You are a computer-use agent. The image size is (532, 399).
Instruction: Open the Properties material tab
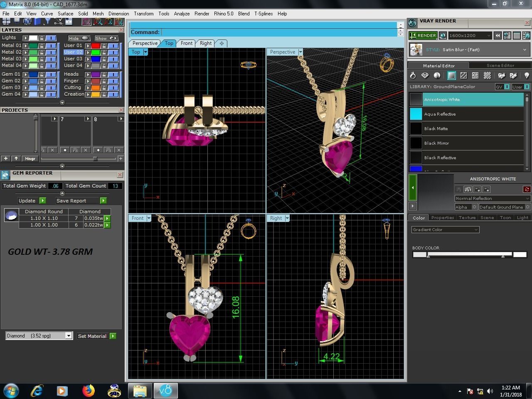pos(442,217)
